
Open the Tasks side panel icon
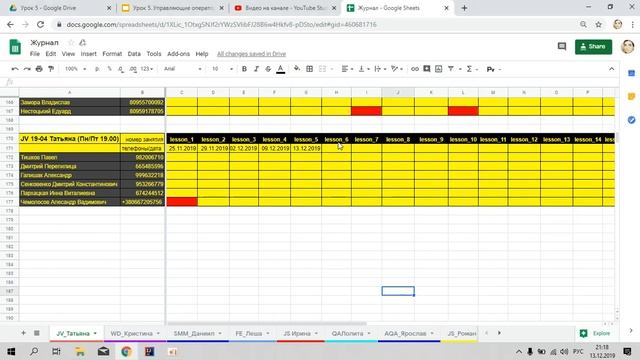click(x=631, y=120)
